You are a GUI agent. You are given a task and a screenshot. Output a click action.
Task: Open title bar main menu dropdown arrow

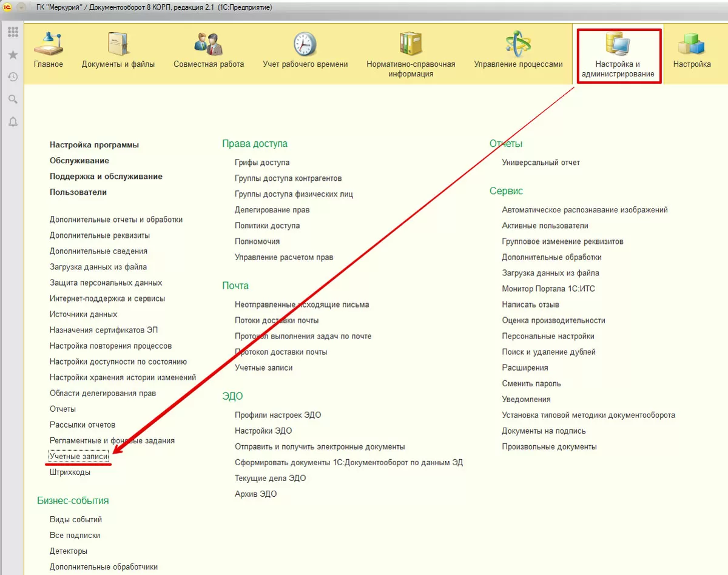[22, 7]
